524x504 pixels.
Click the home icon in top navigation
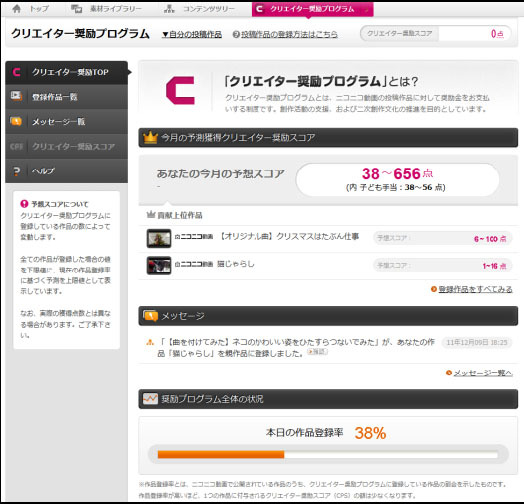[x=16, y=9]
